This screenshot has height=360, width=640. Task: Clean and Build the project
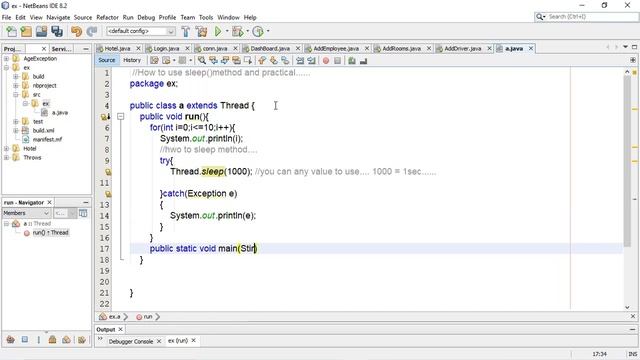click(201, 31)
